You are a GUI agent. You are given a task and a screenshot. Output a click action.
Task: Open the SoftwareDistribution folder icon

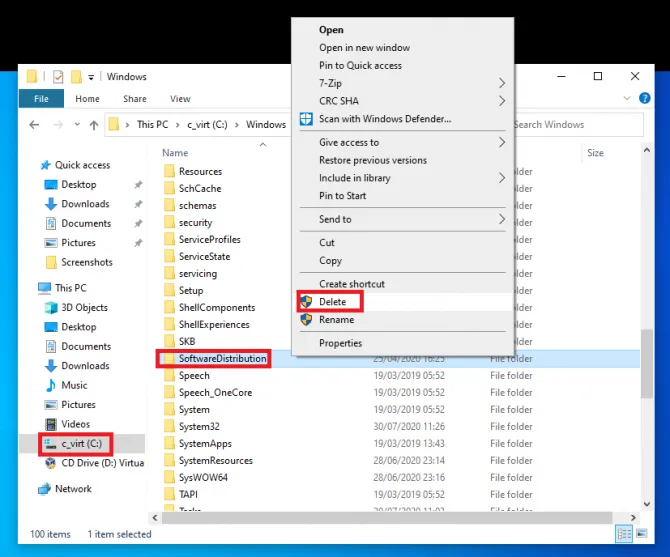pos(168,358)
